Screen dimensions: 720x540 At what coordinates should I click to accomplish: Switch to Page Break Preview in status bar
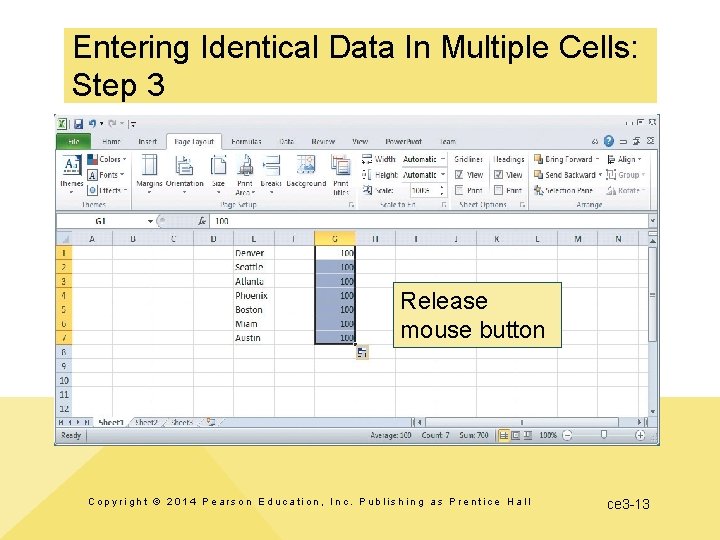528,435
